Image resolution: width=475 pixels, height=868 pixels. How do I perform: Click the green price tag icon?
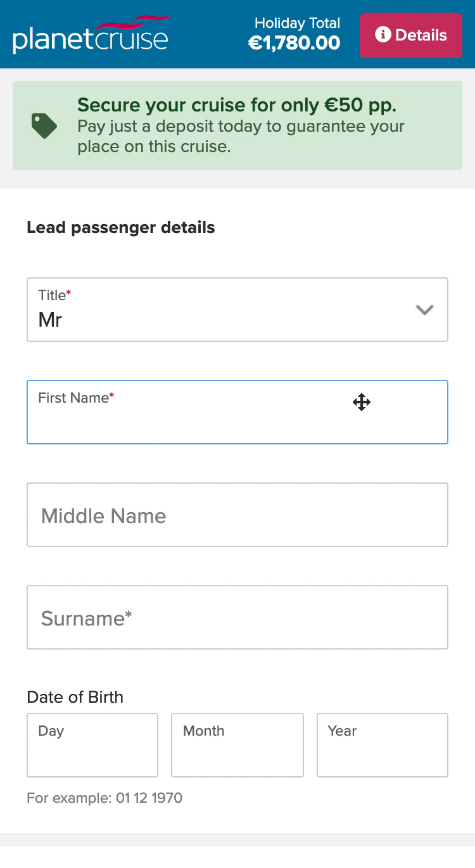click(x=44, y=125)
